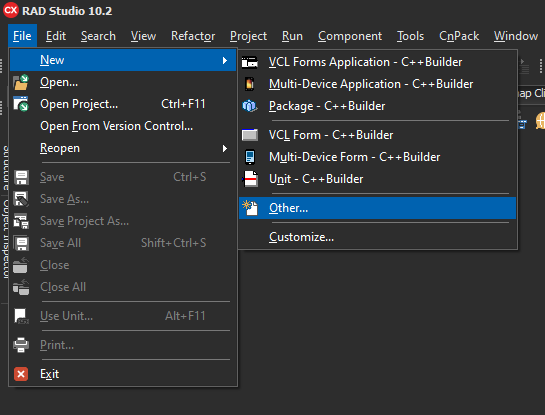
Task: Click the Use Unit... entry text
Action: [x=66, y=316]
